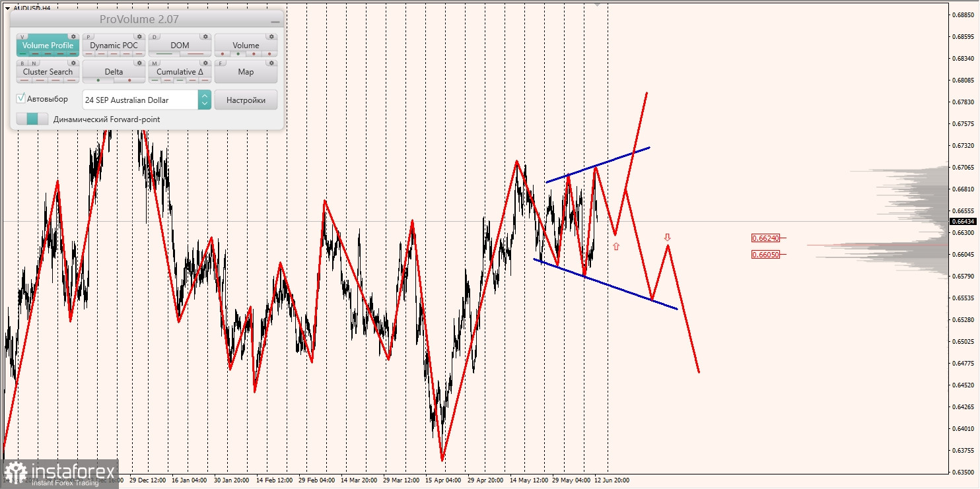
Task: Click the 29 Dec 12:00 time label
Action: [148, 480]
